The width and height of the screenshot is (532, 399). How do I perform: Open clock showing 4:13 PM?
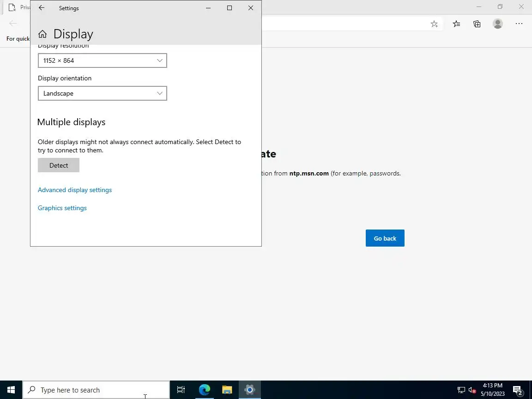493,390
